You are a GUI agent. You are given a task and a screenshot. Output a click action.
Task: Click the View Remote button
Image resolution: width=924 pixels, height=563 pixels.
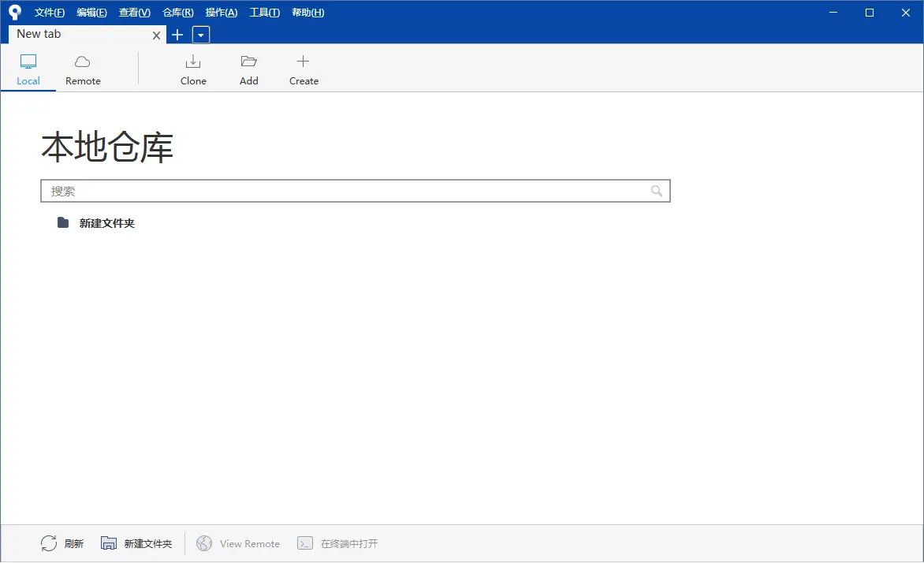pos(238,543)
